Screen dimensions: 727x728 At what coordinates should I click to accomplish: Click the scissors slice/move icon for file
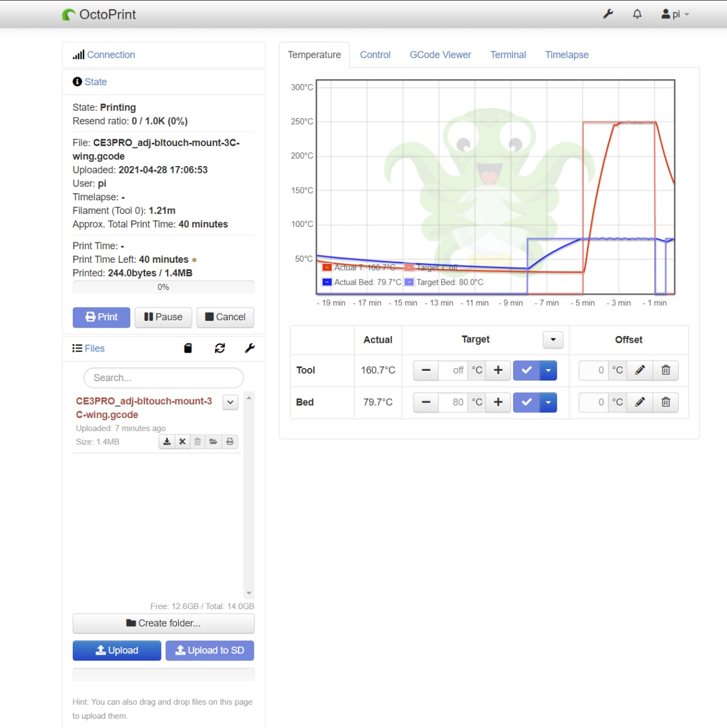point(182,441)
